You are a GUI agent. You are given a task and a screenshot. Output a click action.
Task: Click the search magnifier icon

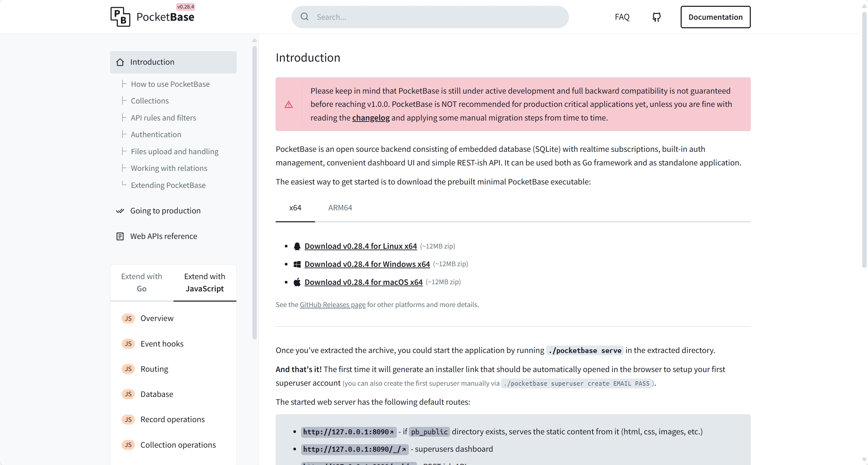305,17
